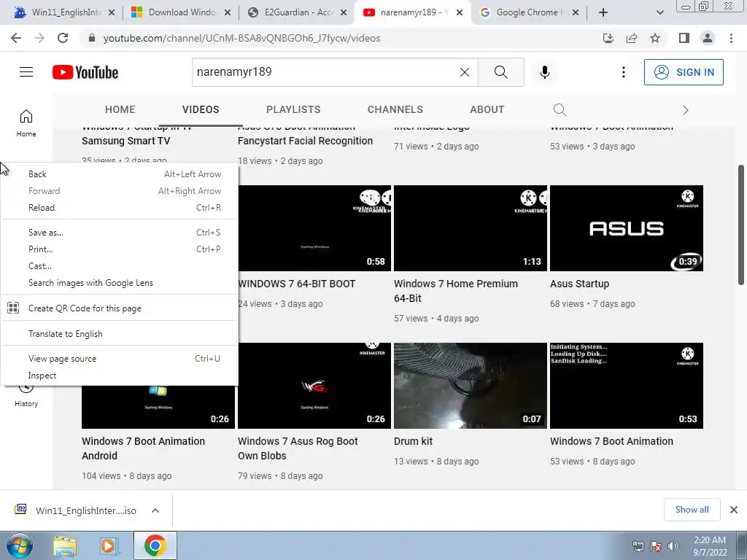
Task: Go to YouTube home via the logo
Action: [x=85, y=72]
